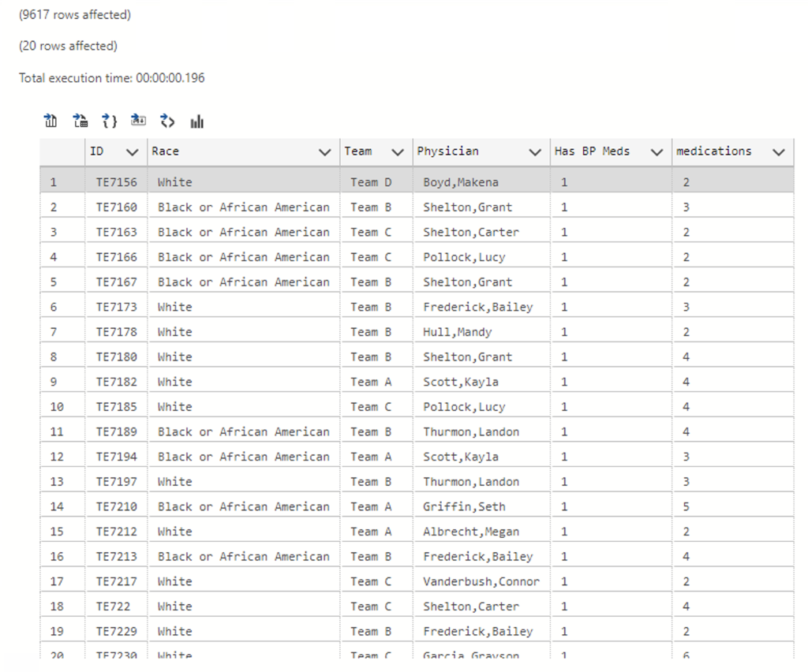Click the Save as XML brackets icon
The height and width of the screenshot is (672, 808).
tap(167, 121)
